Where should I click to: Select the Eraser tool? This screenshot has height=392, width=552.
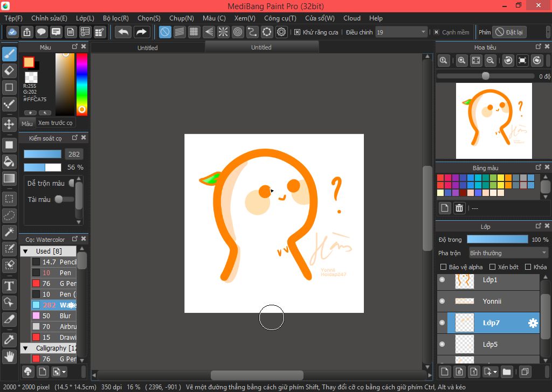coord(9,71)
